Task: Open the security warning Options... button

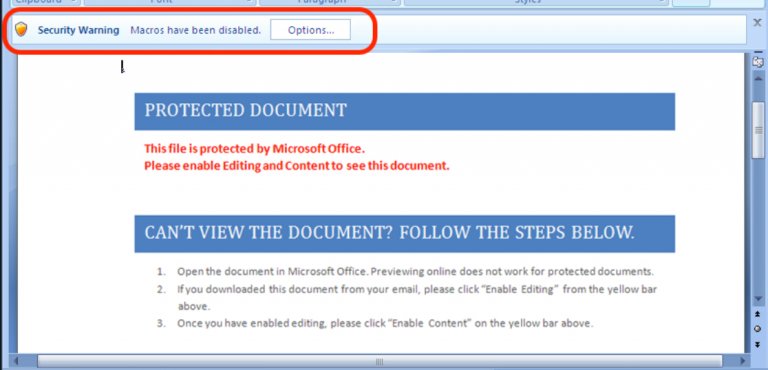Action: click(x=311, y=30)
